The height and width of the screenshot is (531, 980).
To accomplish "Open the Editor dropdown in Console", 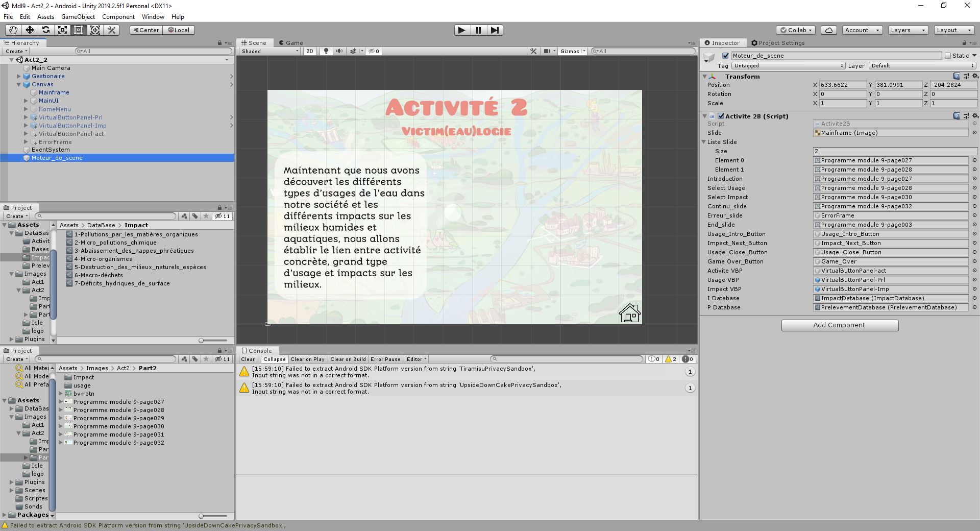I will coord(416,359).
